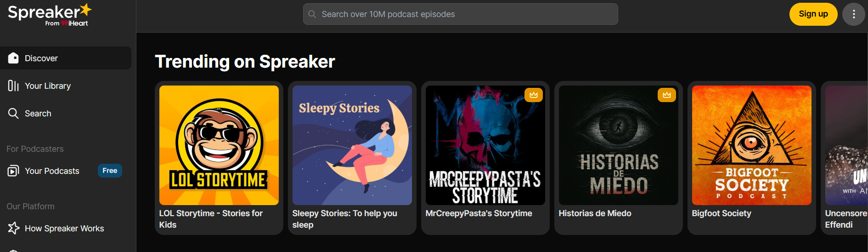Click the Free badge

pyautogui.click(x=110, y=171)
